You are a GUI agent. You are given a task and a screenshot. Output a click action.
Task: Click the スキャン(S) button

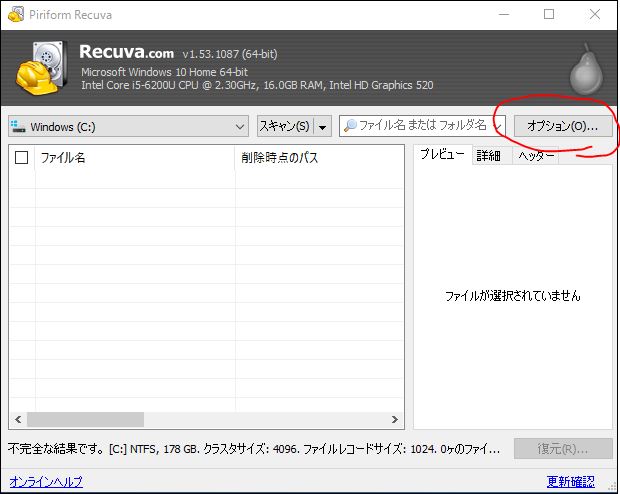pyautogui.click(x=285, y=126)
